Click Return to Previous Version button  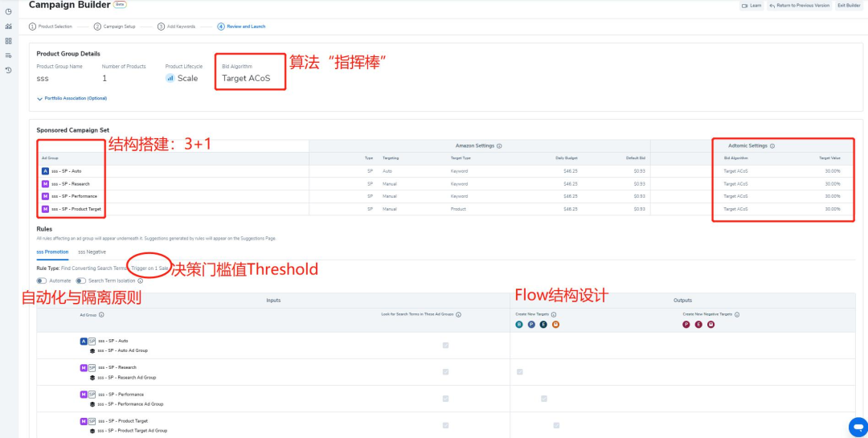[x=799, y=6]
